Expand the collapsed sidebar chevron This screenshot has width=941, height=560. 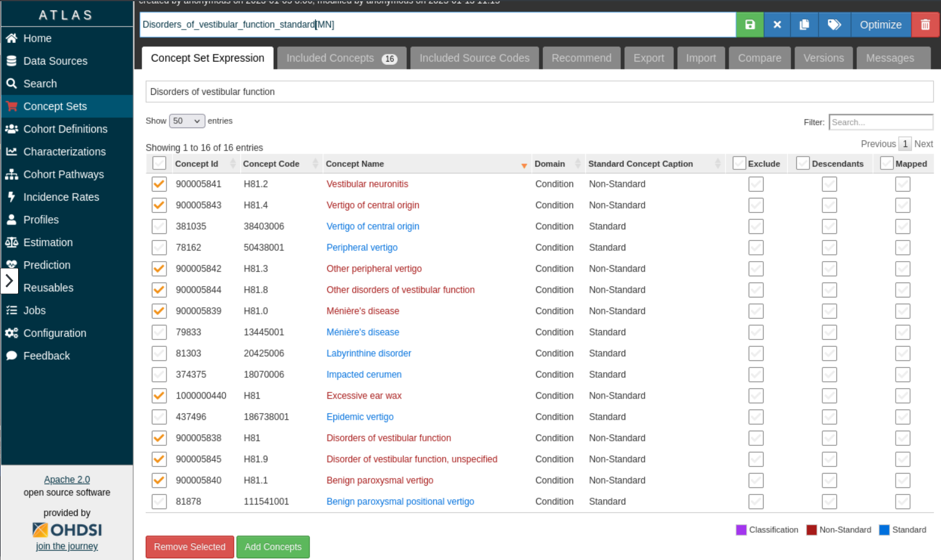9,281
